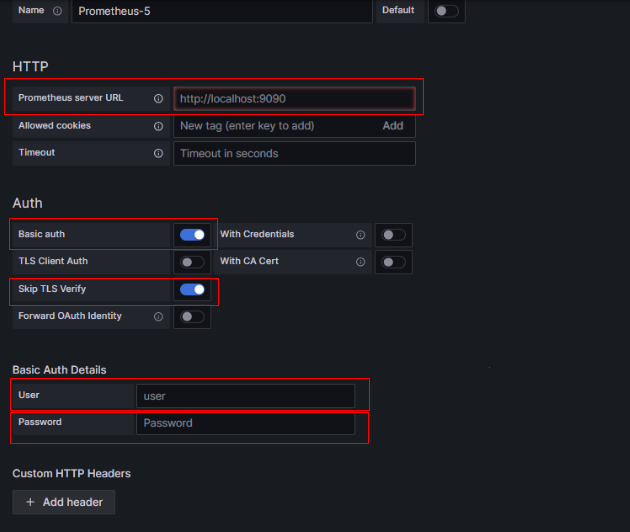Toggle With Credentials switch on

click(393, 235)
